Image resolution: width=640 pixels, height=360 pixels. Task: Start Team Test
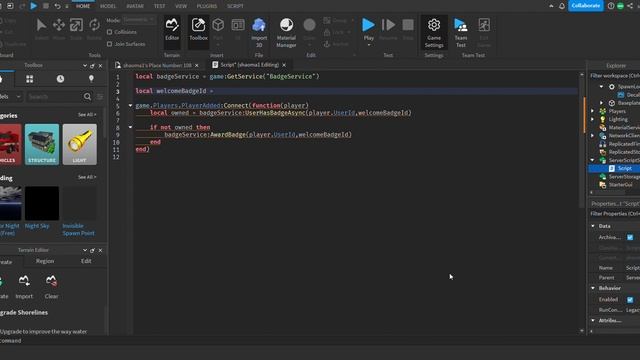pos(461,32)
